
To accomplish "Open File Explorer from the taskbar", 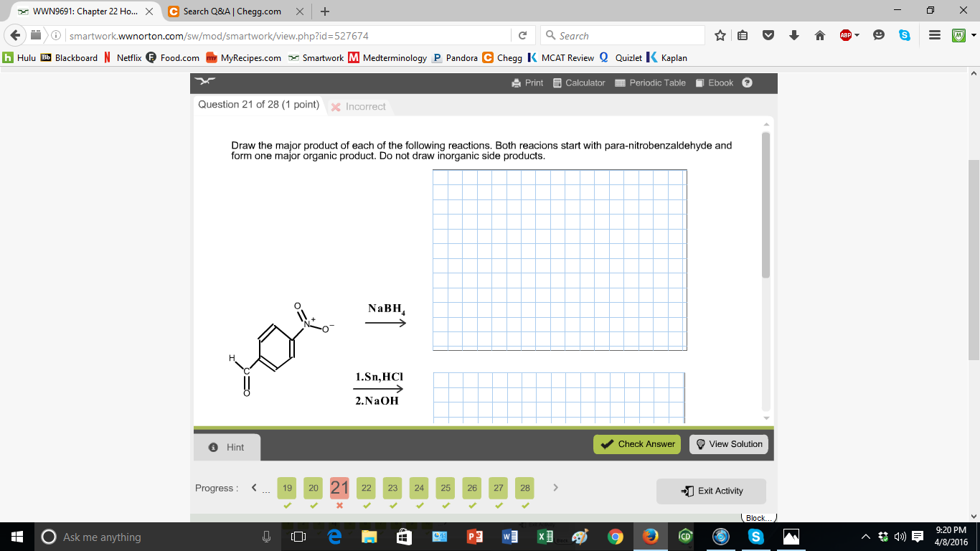I will click(x=369, y=537).
